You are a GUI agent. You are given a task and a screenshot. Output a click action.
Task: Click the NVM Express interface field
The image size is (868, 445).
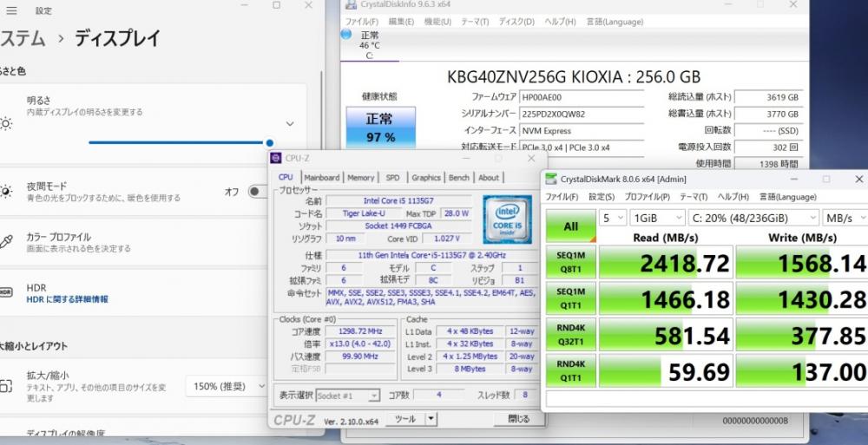(x=582, y=131)
